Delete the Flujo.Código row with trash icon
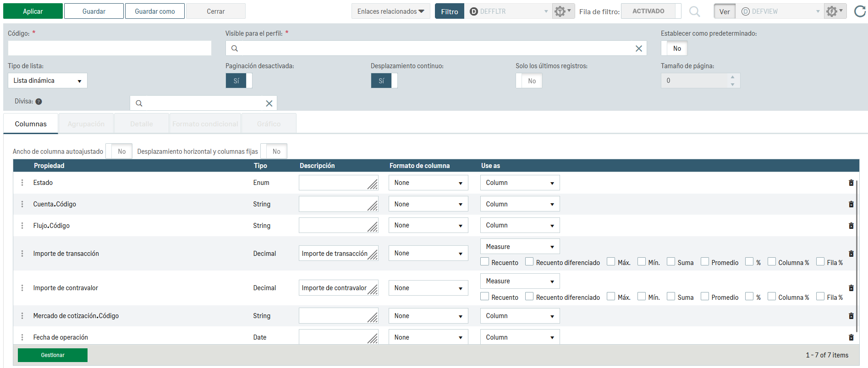The width and height of the screenshot is (868, 368). tap(851, 226)
